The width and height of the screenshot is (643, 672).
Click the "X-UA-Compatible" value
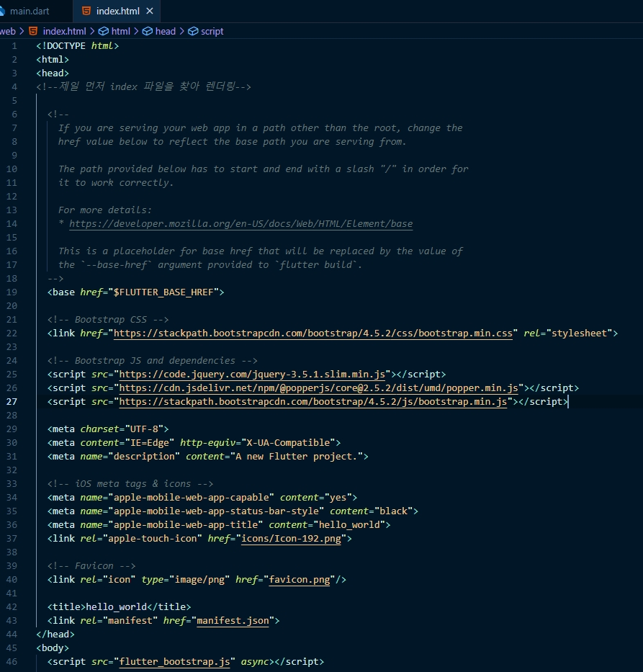[288, 443]
